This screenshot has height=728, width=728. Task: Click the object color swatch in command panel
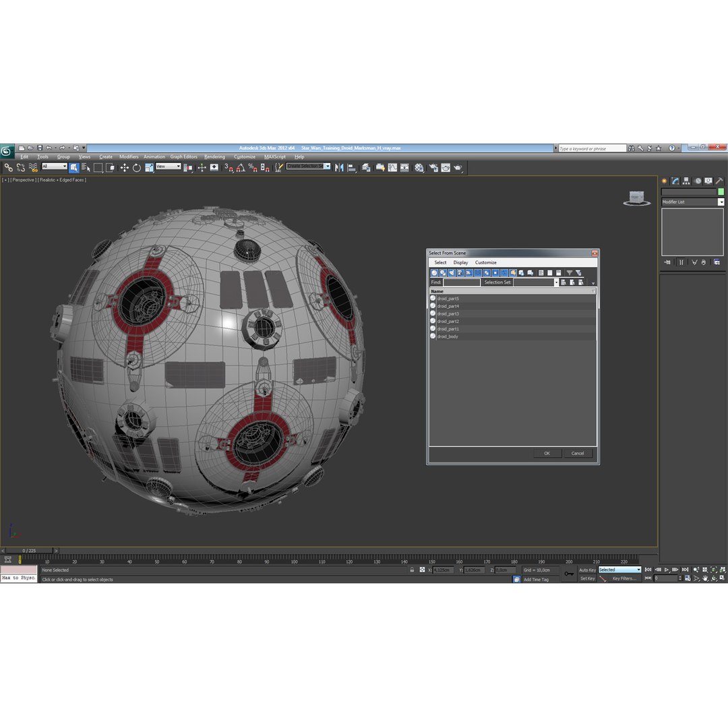coord(721,191)
